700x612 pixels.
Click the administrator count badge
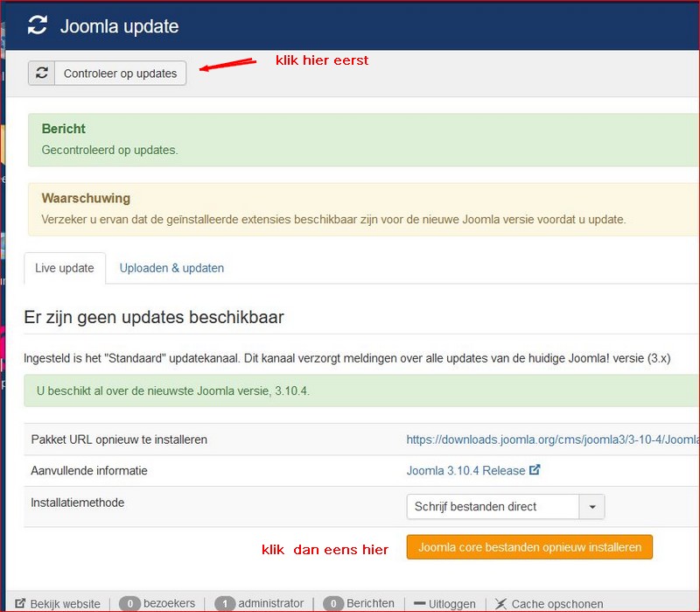point(225,604)
